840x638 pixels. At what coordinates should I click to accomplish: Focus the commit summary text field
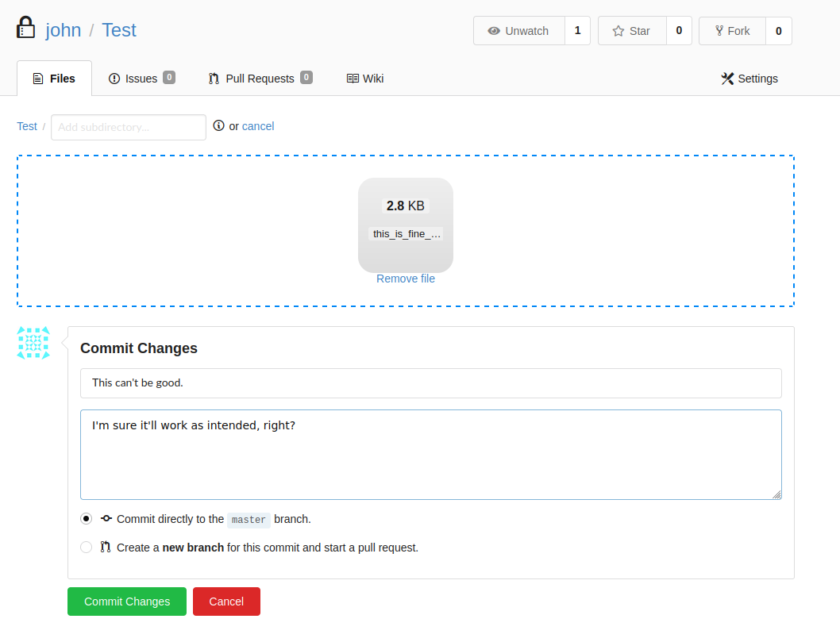[430, 383]
